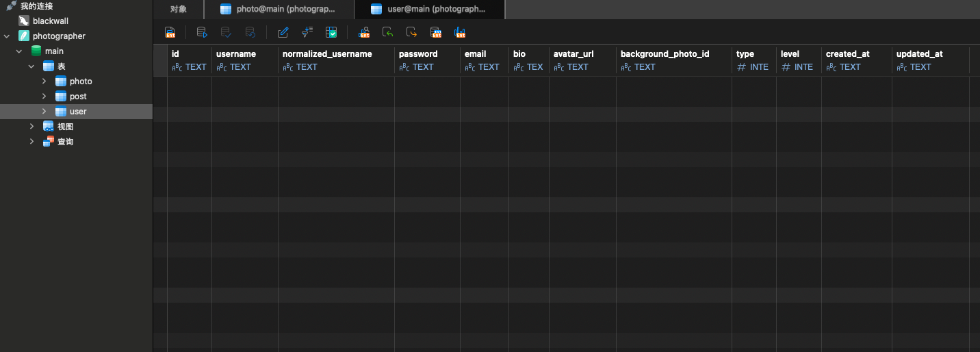Click the import green arrow icon
This screenshot has height=352, width=980.
[387, 32]
